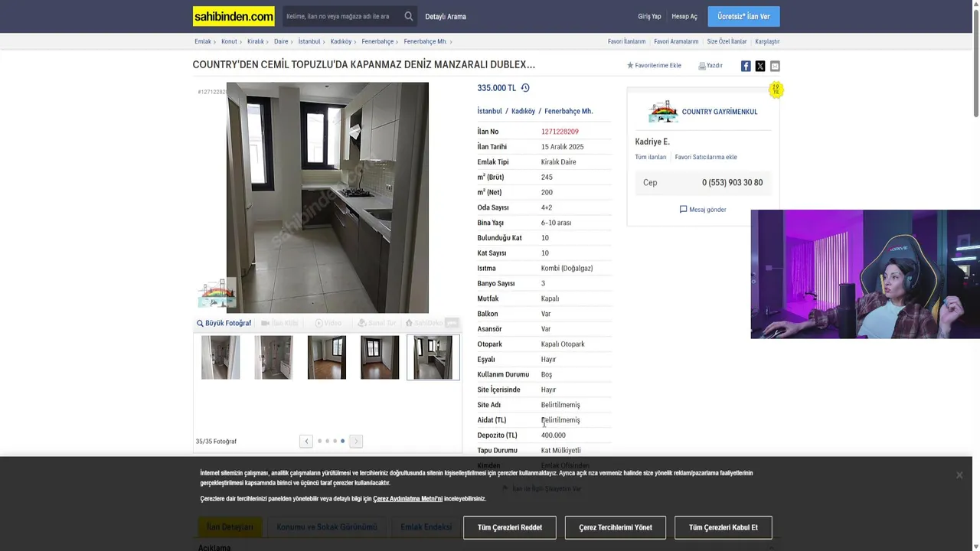Click Yazdır print icon
980x551 pixels.
coord(710,66)
